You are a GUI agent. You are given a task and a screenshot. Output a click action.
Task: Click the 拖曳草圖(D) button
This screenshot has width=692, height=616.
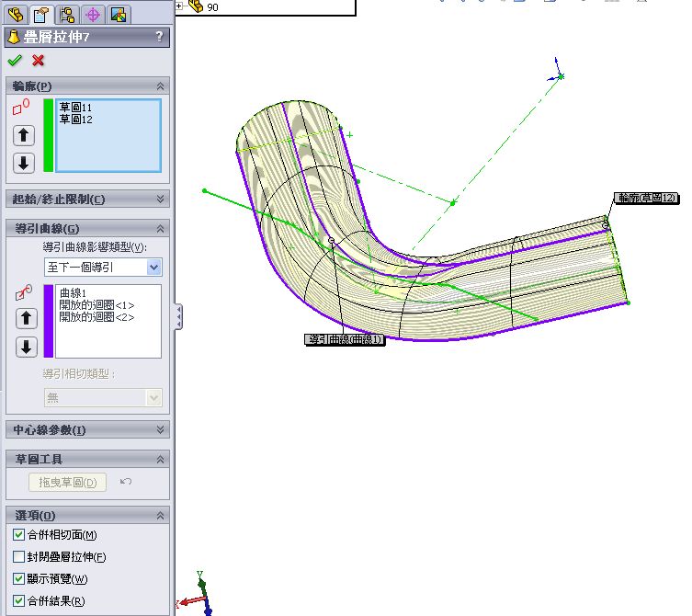(67, 482)
